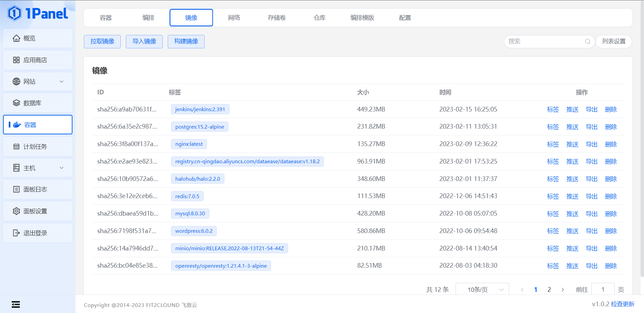This screenshot has height=313, width=644.
Task: Click the 大小 column header
Action: (x=363, y=92)
